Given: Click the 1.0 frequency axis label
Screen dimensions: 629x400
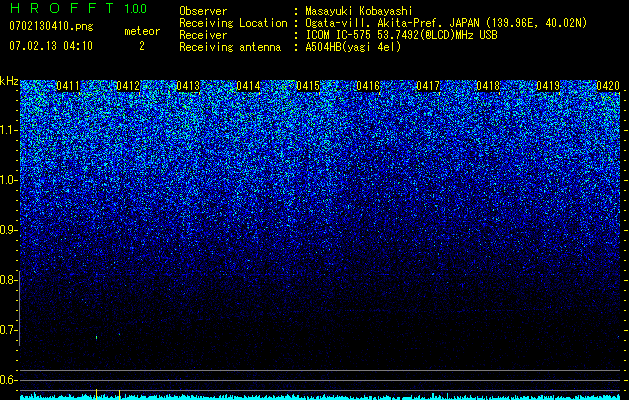Looking at the screenshot, I should [x=9, y=180].
